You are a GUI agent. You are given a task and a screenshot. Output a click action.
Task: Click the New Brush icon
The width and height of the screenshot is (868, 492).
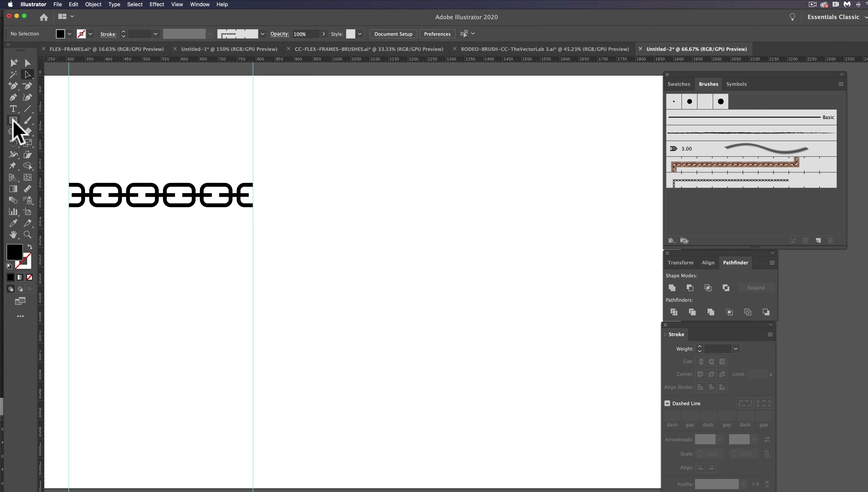tap(818, 241)
